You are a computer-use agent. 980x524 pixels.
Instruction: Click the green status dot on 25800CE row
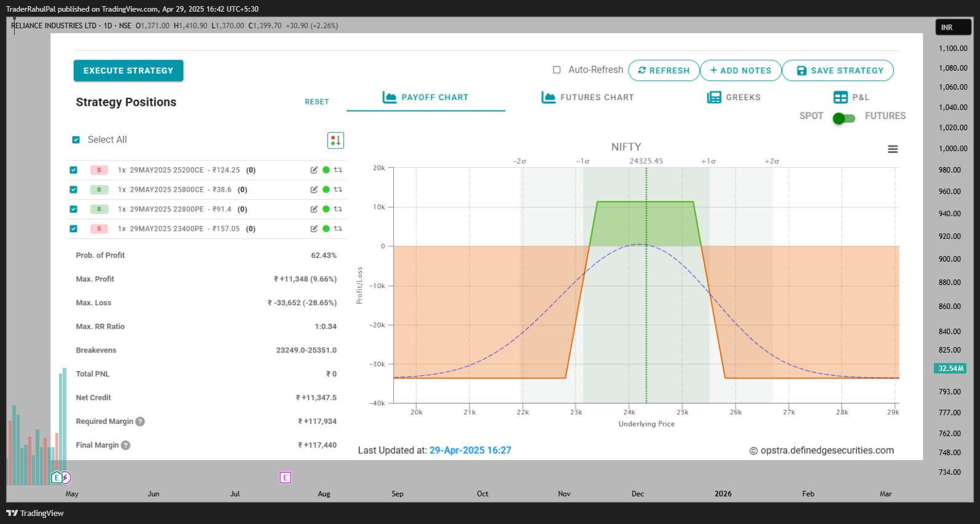326,190
